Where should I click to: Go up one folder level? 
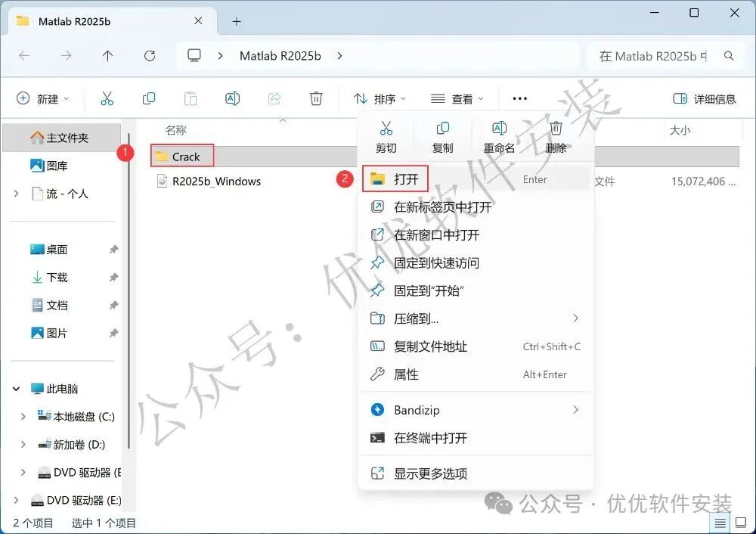click(107, 56)
